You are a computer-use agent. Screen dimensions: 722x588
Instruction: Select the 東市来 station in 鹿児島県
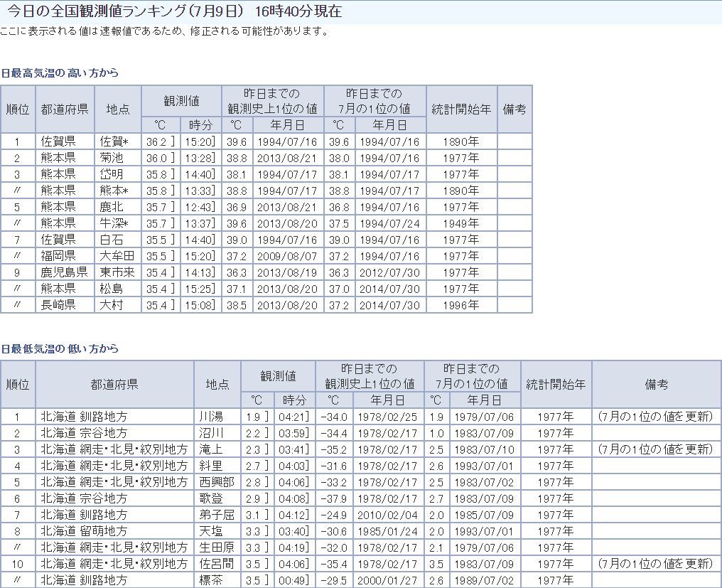(116, 272)
